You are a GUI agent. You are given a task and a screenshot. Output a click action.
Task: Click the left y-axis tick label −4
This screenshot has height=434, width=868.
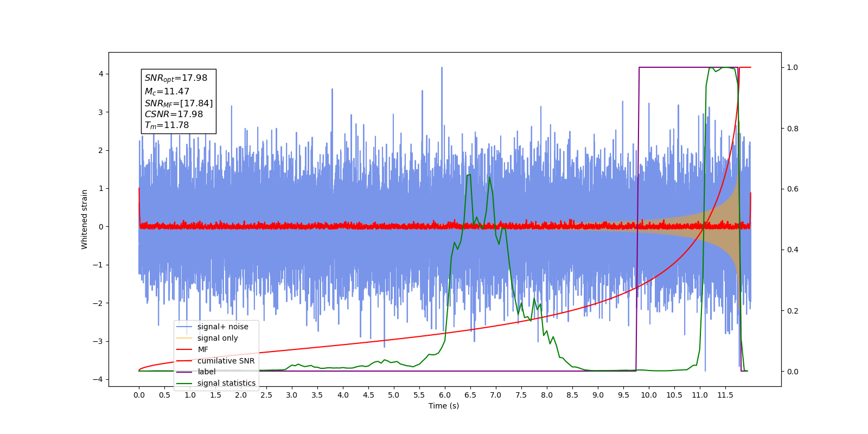pos(98,379)
